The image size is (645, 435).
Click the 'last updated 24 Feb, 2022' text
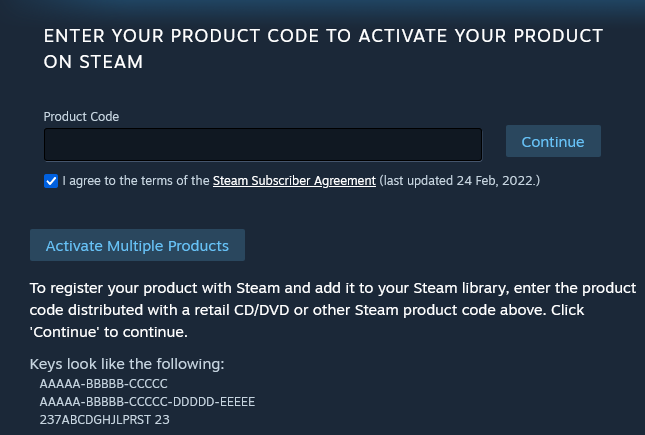coord(459,181)
